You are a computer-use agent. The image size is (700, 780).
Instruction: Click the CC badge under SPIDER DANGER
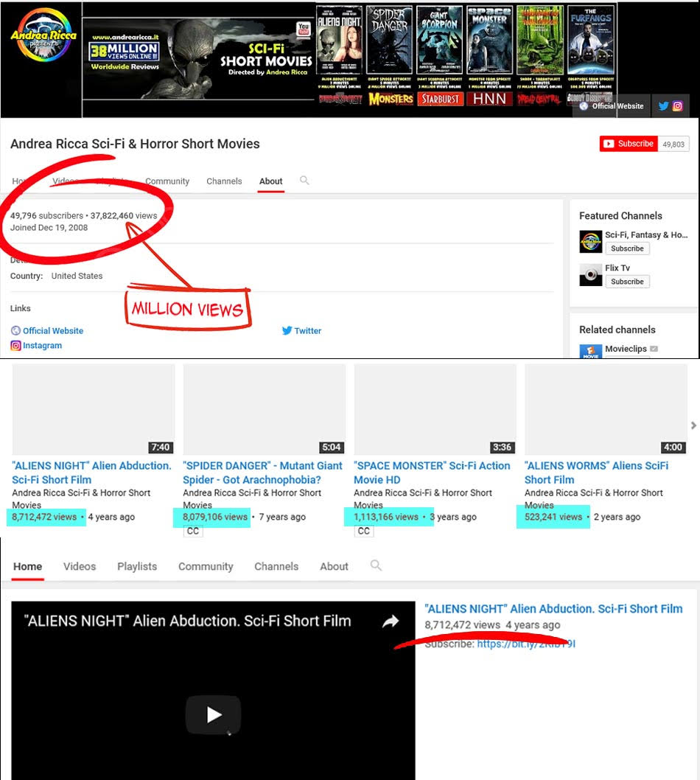click(193, 532)
